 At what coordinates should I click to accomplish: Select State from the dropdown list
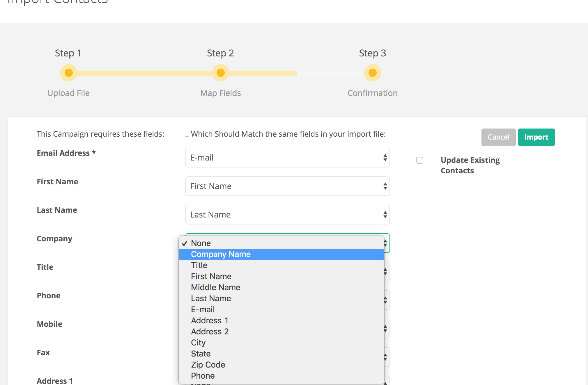(x=201, y=354)
